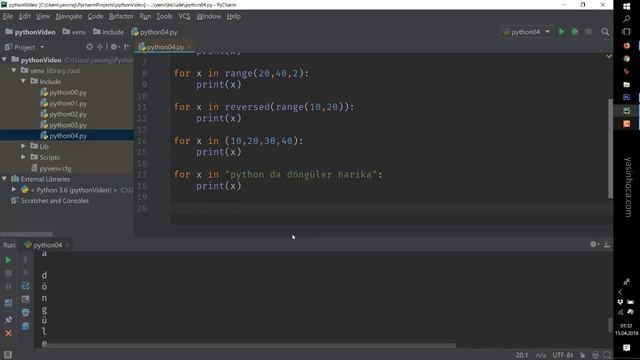640x360 pixels.
Task: Pause output in Run panel
Action: click(x=8, y=287)
